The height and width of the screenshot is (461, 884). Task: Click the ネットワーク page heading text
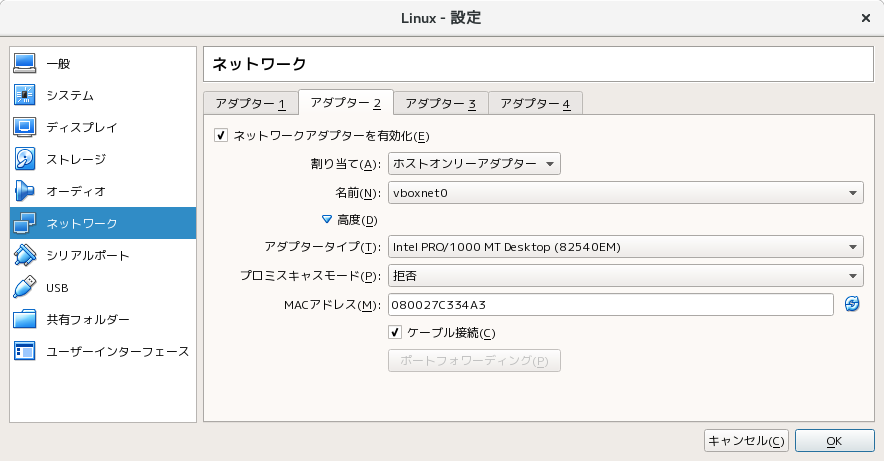pyautogui.click(x=259, y=64)
